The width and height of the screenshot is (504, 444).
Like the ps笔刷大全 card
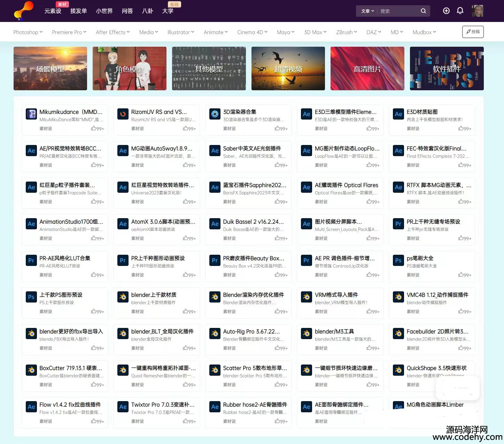click(x=465, y=275)
